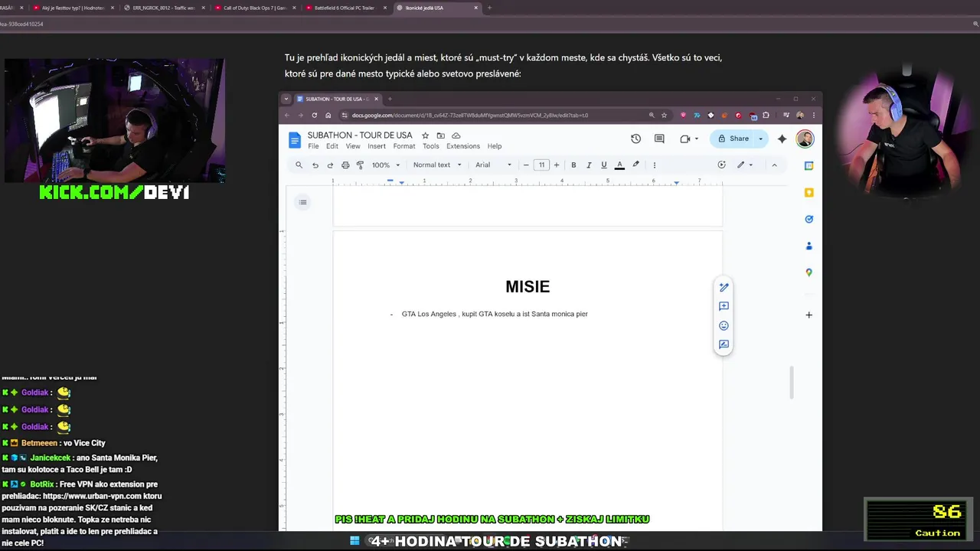Open the comments panel icon

coord(659,139)
